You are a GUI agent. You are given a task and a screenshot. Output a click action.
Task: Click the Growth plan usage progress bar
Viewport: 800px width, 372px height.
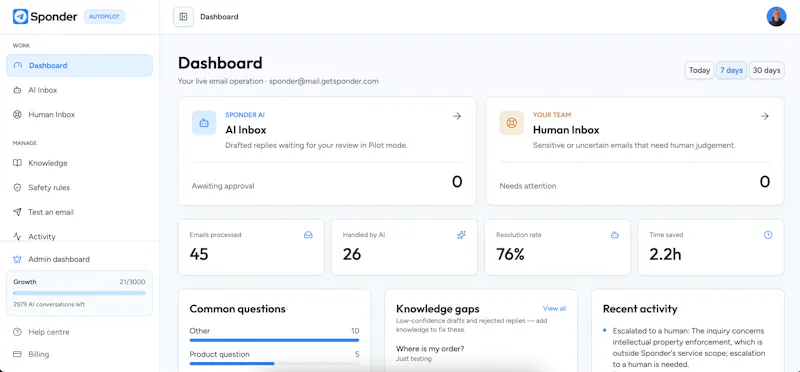[79, 293]
